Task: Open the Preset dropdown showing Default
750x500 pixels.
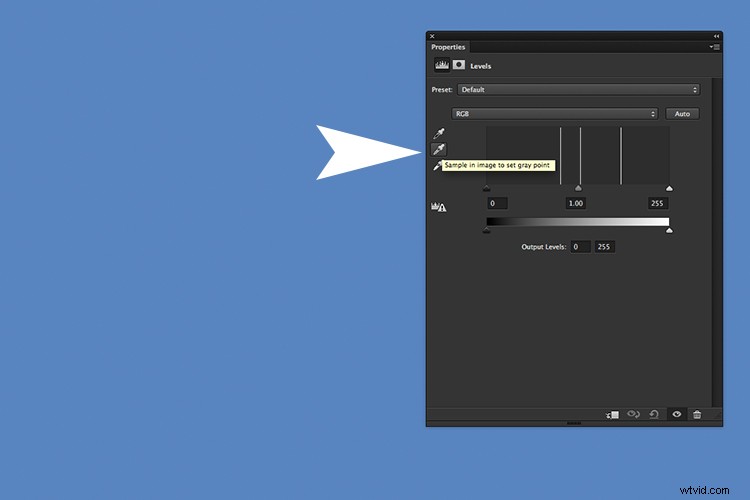Action: click(x=579, y=89)
